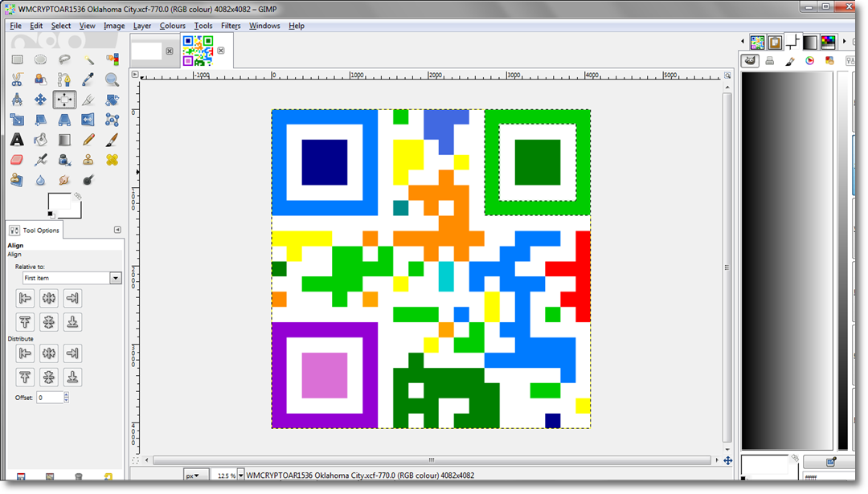Select the Ellipse Select tool

(x=40, y=59)
